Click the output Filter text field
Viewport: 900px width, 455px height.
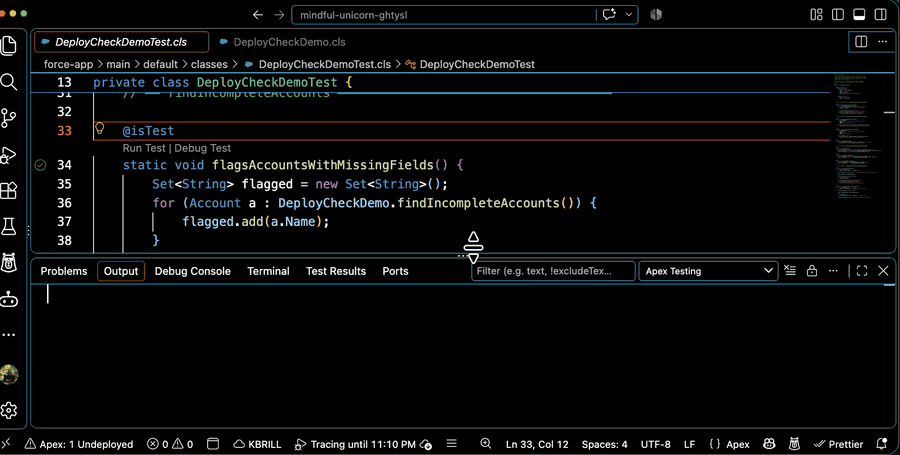pos(553,271)
